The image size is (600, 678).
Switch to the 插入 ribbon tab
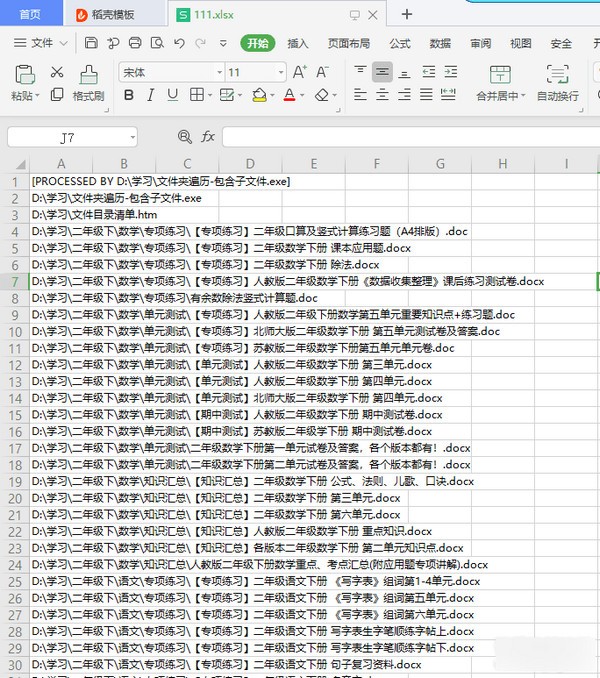298,43
